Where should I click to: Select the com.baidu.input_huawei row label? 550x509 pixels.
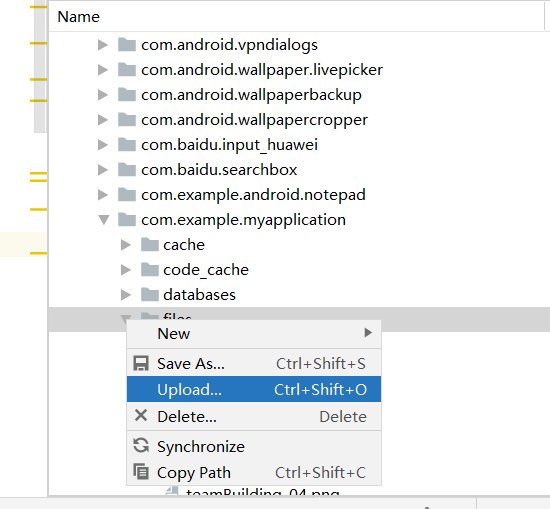(229, 145)
